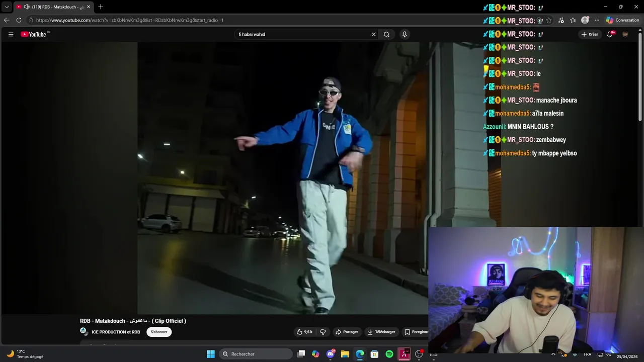Dislike the video with thumbs-down
644x362 pixels.
pyautogui.click(x=323, y=332)
